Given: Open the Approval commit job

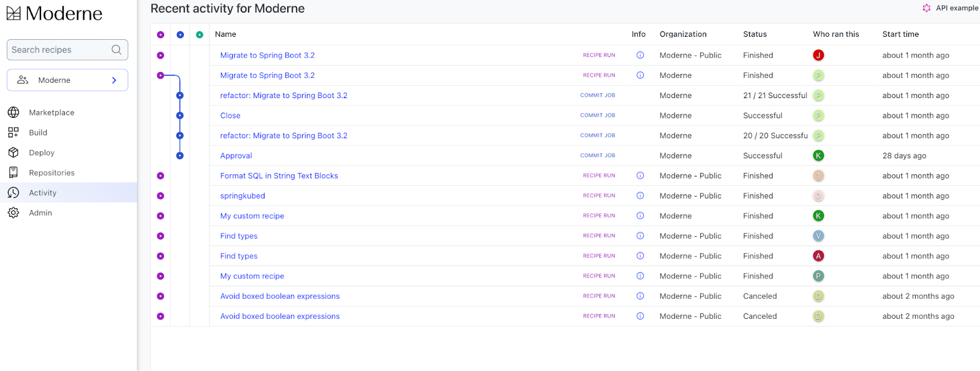Looking at the screenshot, I should pos(236,156).
